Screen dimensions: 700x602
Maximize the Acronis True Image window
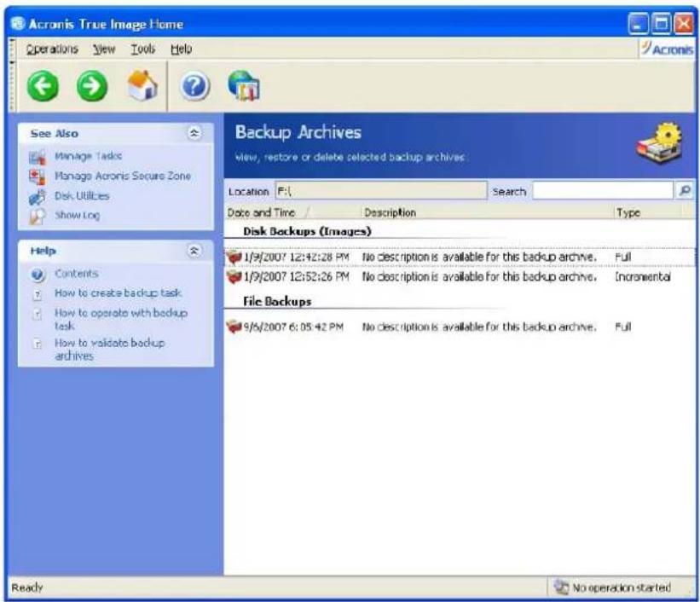coord(661,24)
